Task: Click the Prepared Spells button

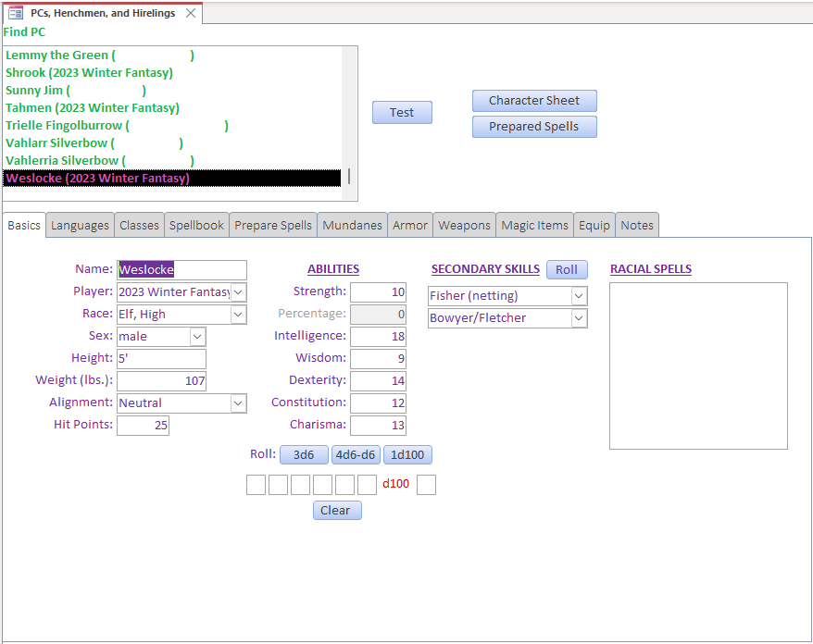Action: point(534,127)
